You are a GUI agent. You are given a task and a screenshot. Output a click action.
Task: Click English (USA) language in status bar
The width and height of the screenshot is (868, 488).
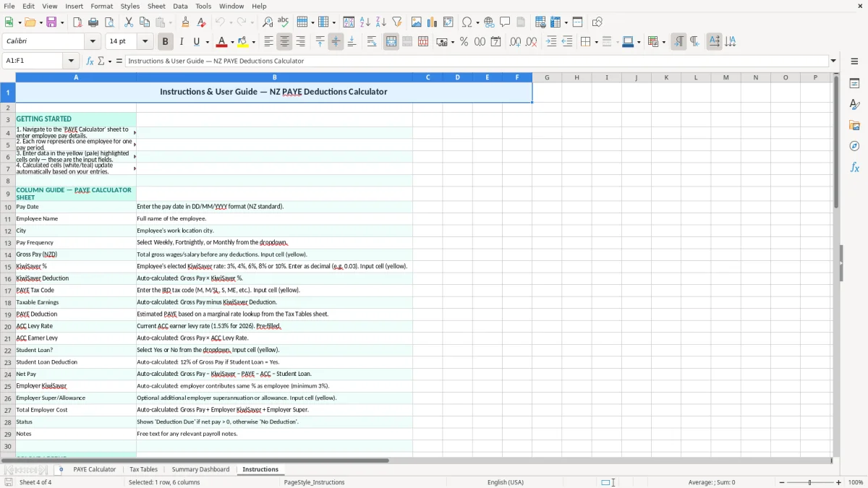[x=505, y=482]
